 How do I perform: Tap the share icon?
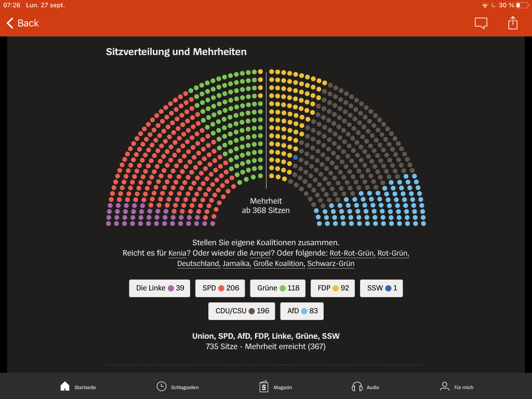[x=513, y=23]
